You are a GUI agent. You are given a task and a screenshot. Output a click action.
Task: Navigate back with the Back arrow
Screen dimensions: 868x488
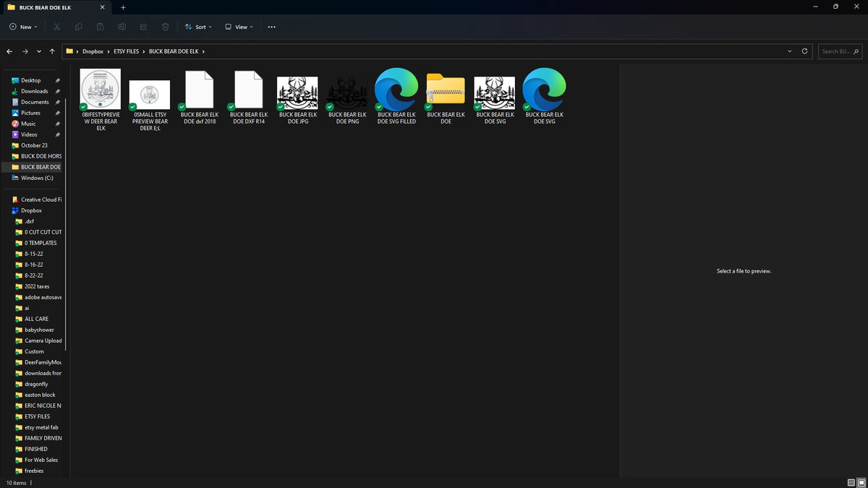coord(9,51)
